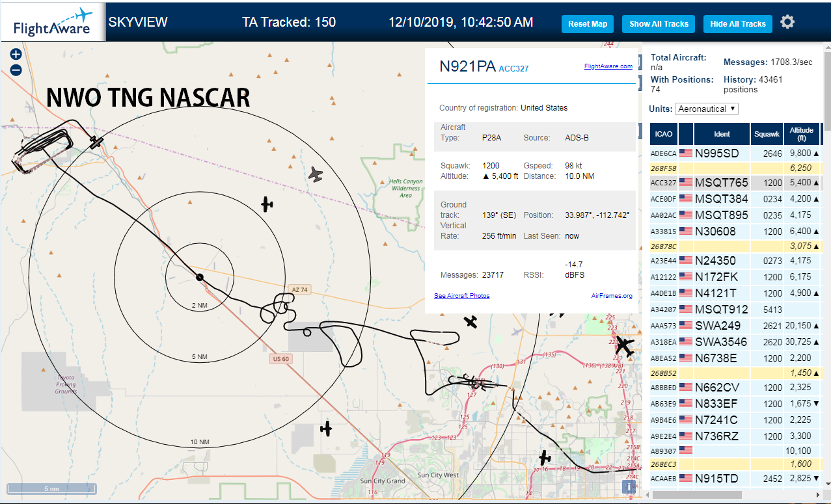Click ICAO code 268F58 in the table
Viewport: 831px width, 504px height.
(x=662, y=168)
